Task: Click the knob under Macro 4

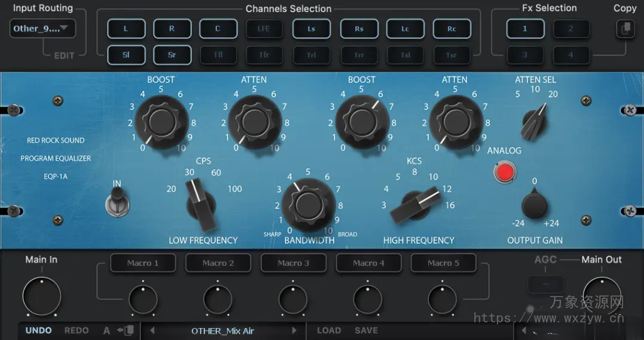Action: [367, 300]
